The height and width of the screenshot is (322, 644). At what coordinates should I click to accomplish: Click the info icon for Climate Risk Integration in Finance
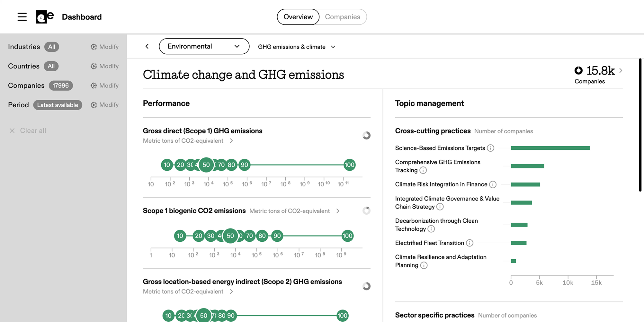point(493,184)
